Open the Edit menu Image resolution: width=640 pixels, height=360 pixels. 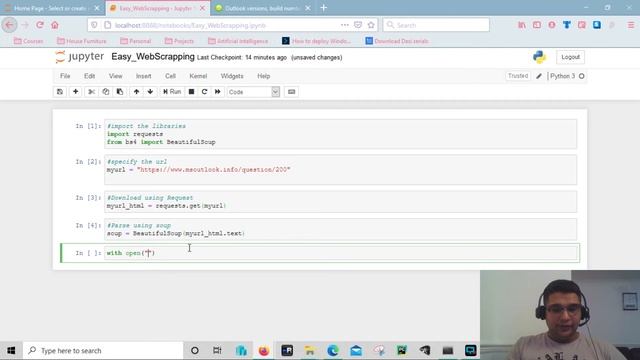[89, 76]
